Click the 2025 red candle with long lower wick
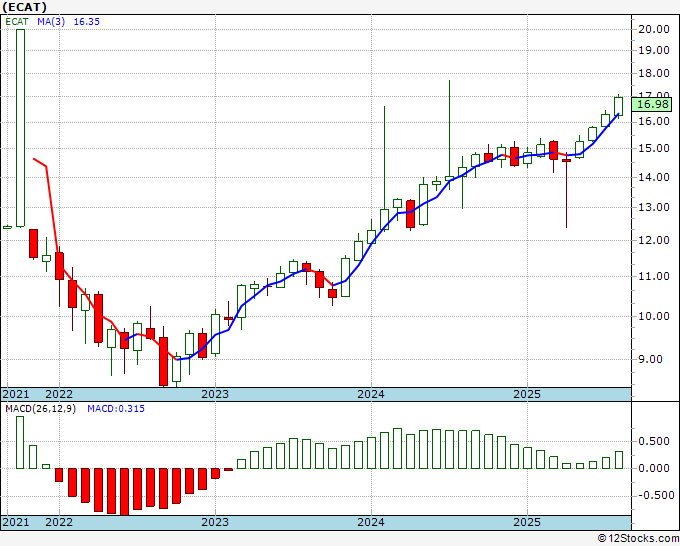Image resolution: width=680 pixels, height=546 pixels. coord(566,160)
